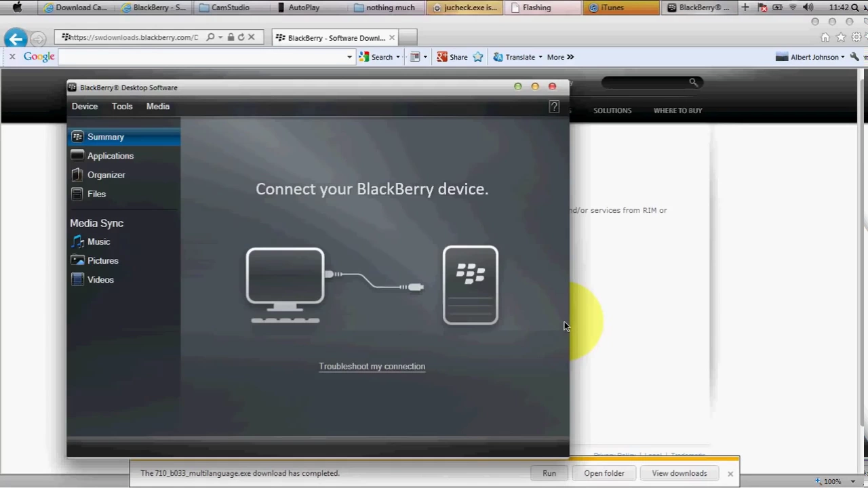This screenshot has width=868, height=488.
Task: Open Albert Johnson account dropdown
Action: tap(811, 57)
